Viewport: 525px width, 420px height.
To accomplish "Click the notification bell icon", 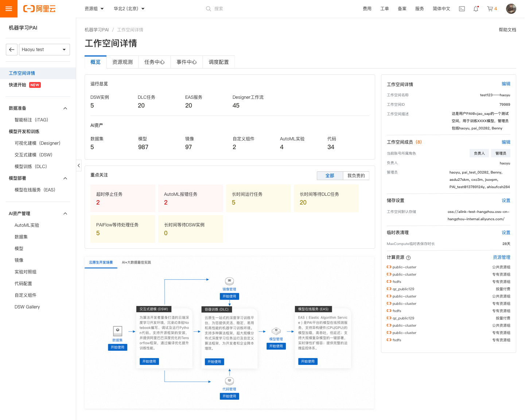I will point(475,8).
